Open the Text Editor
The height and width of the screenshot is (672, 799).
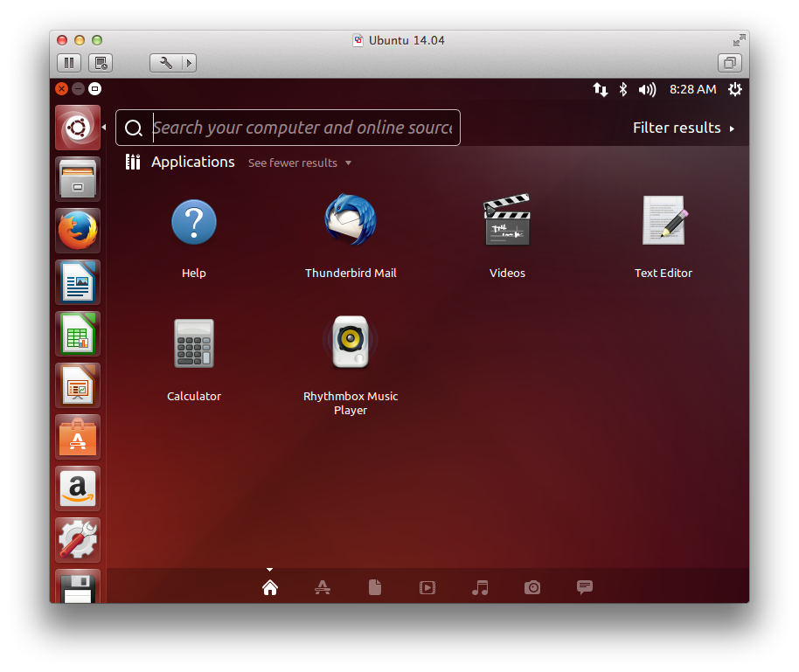[663, 221]
